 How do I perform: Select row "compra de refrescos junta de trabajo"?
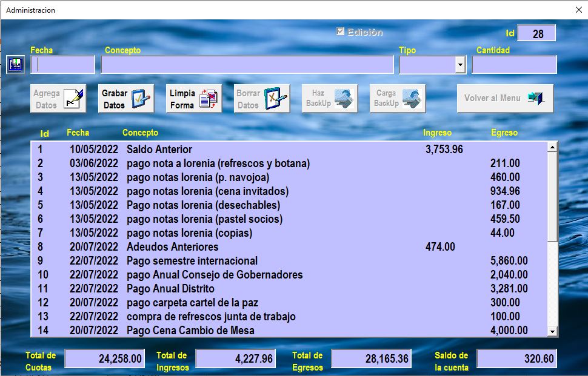[289, 316]
